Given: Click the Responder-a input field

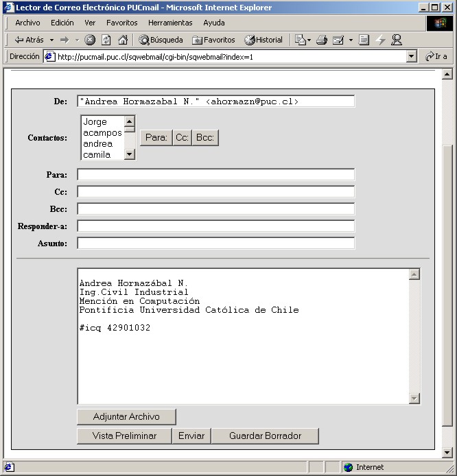Looking at the screenshot, I should pos(216,226).
